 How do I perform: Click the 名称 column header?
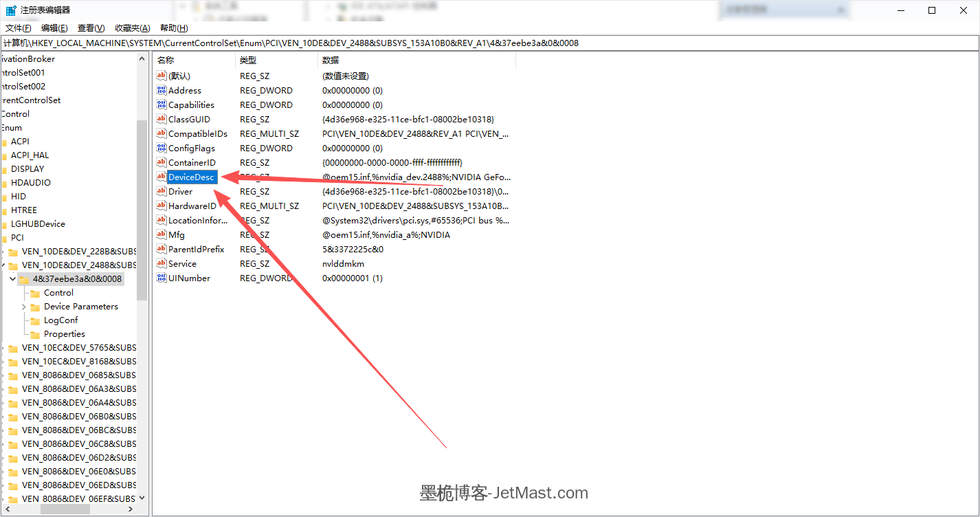(x=194, y=60)
